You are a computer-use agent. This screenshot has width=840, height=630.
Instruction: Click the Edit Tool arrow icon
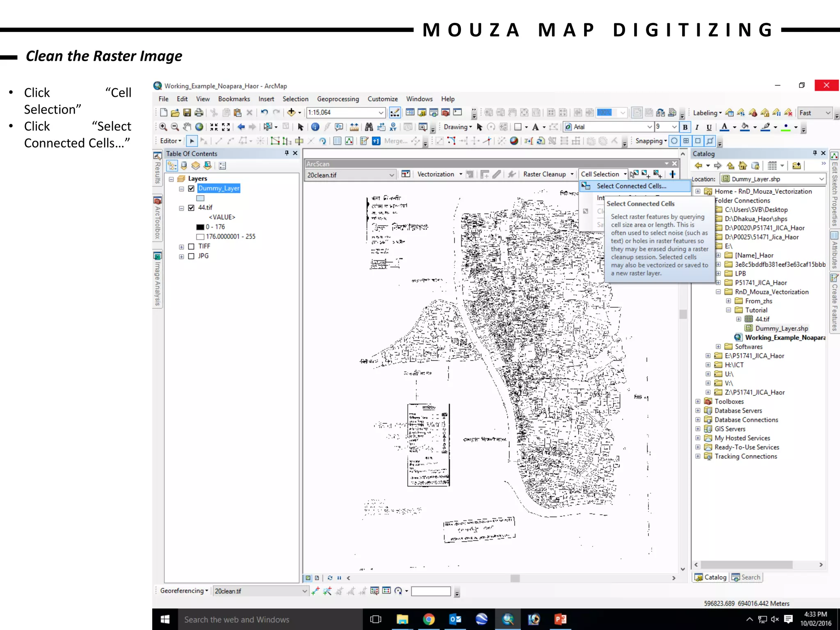(192, 141)
